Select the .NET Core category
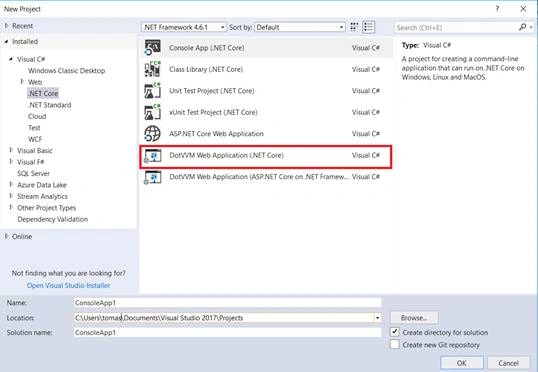 point(43,93)
